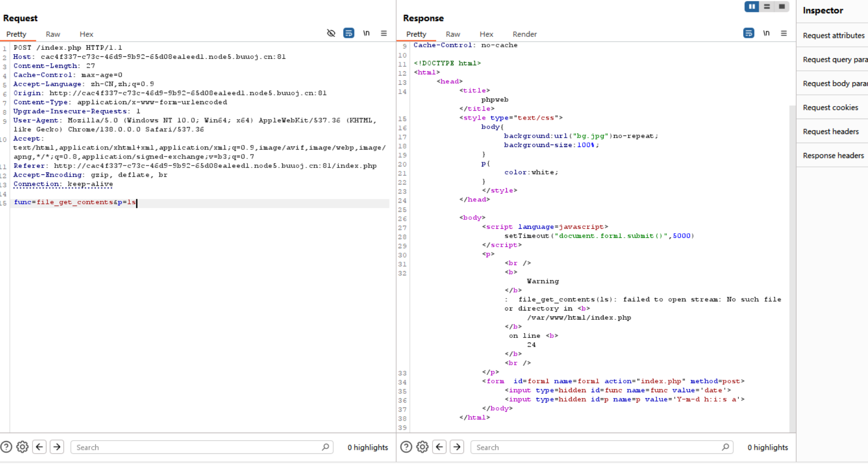Click Cache-Control: no-cache in Response

click(x=465, y=45)
